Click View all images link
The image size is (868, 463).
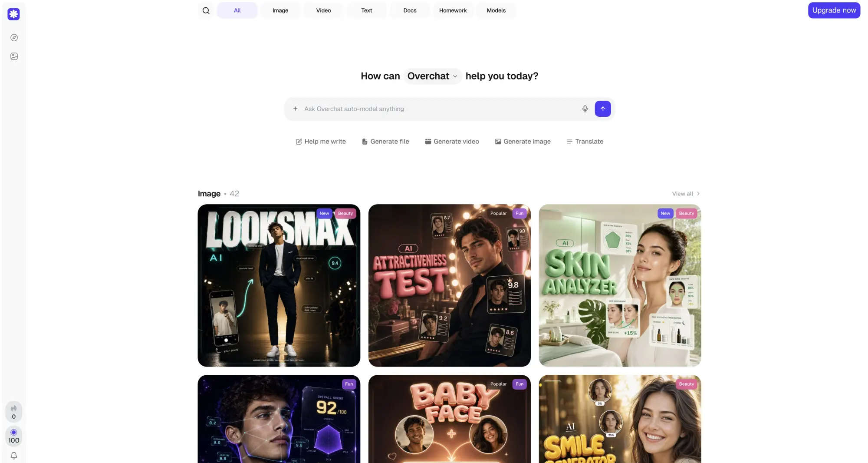(686, 194)
